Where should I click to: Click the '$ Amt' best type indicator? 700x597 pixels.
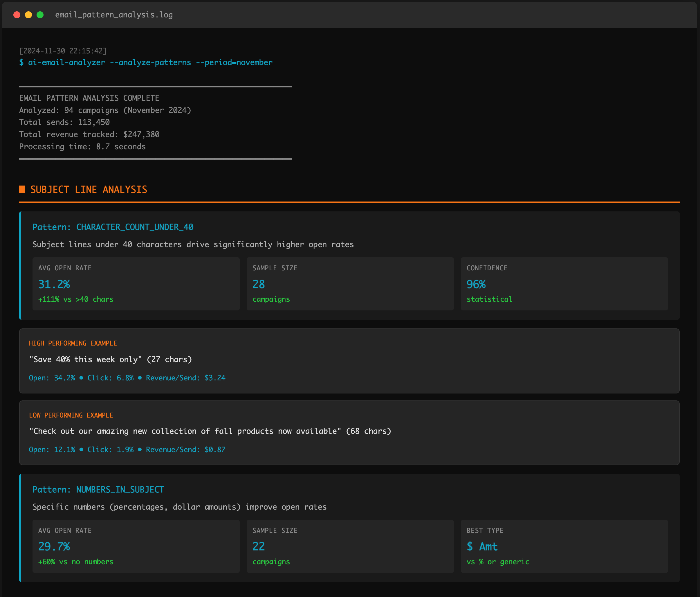(482, 547)
